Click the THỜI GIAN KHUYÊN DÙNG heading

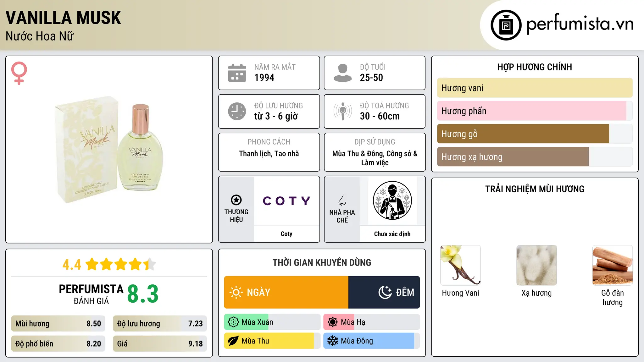pyautogui.click(x=322, y=263)
